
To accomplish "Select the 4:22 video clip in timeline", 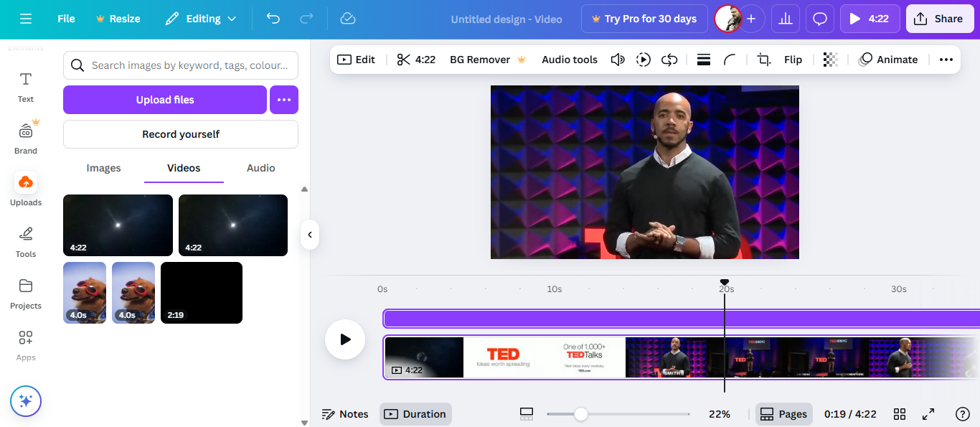I will coord(682,357).
